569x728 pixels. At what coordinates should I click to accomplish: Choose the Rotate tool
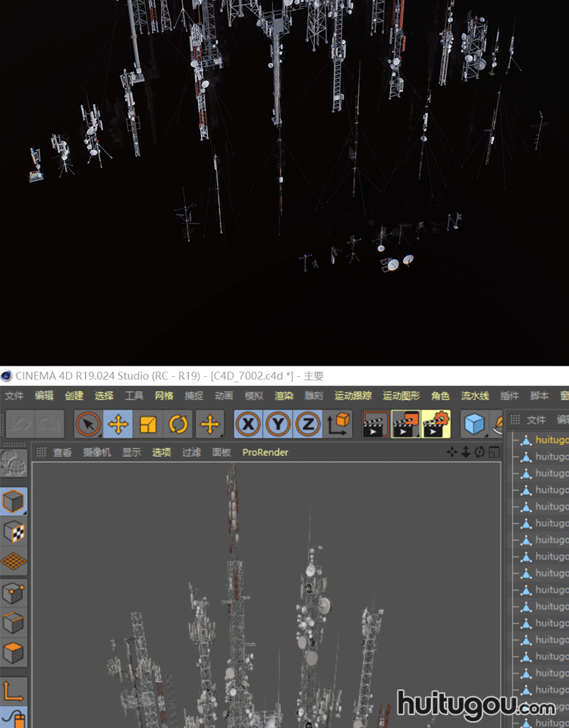click(178, 425)
